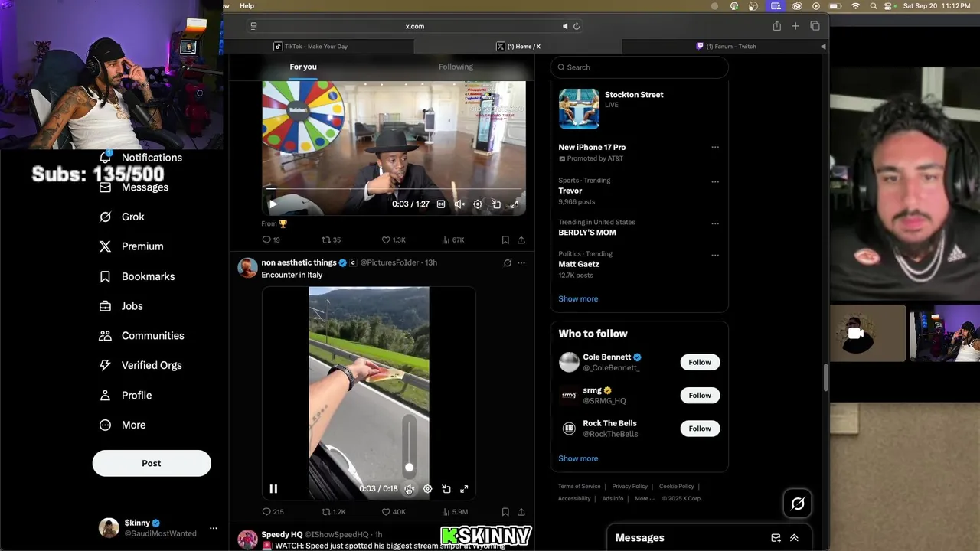Screen dimensions: 980x551
Task: Click the x.com address bar
Action: pos(414,26)
